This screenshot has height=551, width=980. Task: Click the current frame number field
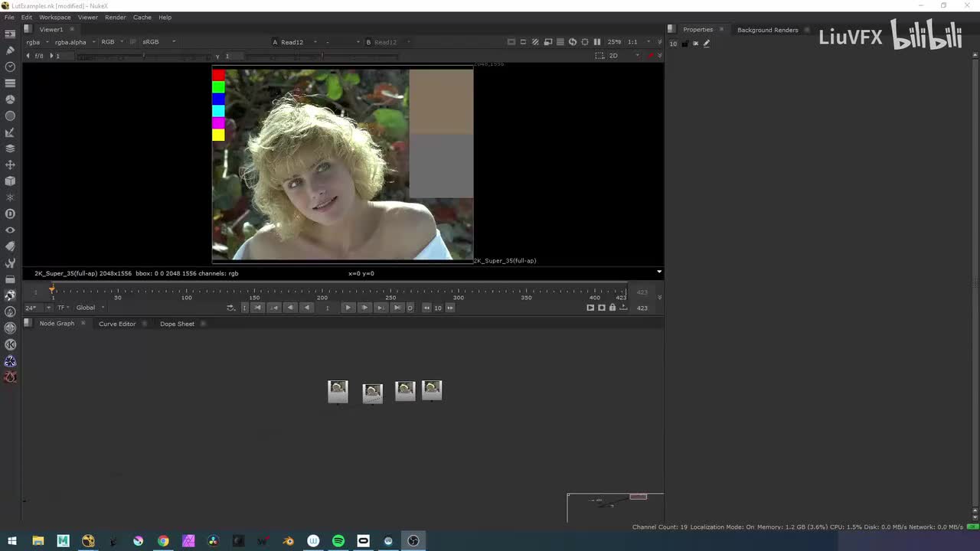(x=327, y=308)
